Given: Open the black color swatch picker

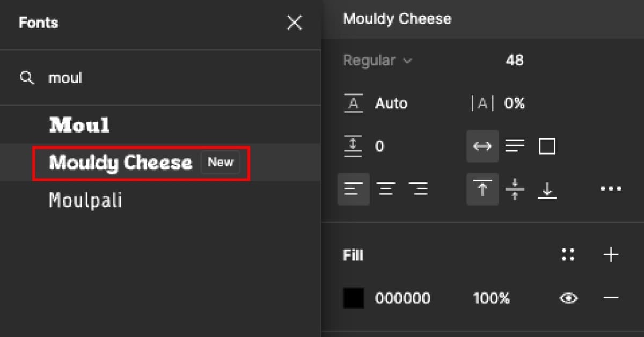Looking at the screenshot, I should pyautogui.click(x=353, y=298).
